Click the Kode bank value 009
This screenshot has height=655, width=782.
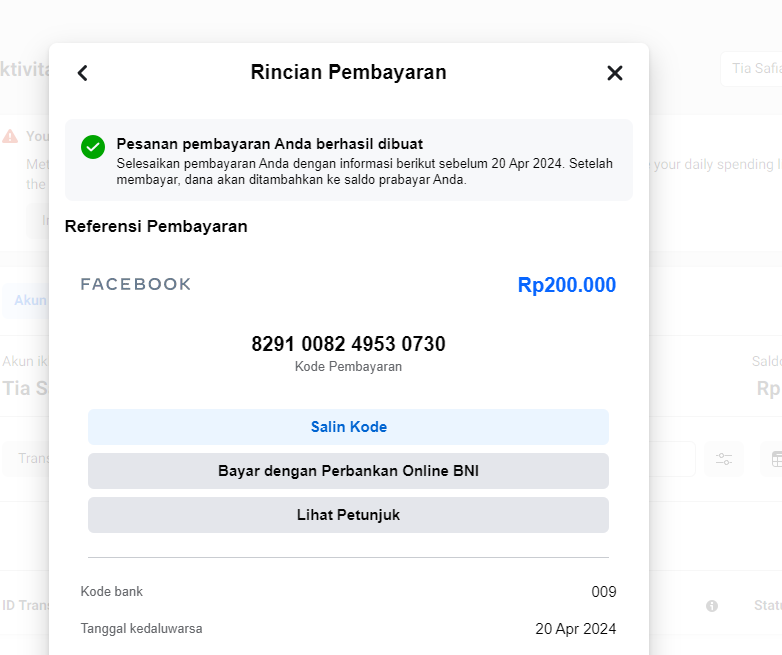603,592
